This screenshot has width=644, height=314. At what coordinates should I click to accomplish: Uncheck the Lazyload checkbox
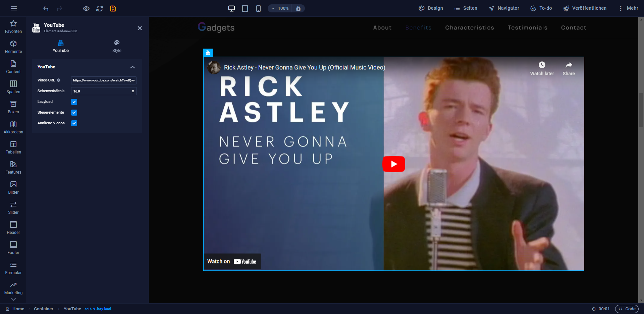point(74,102)
